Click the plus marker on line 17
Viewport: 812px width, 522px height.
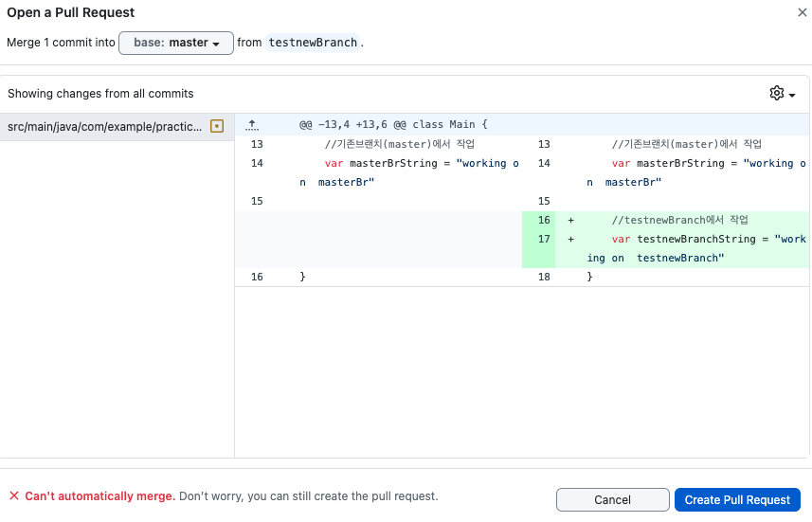coord(570,239)
